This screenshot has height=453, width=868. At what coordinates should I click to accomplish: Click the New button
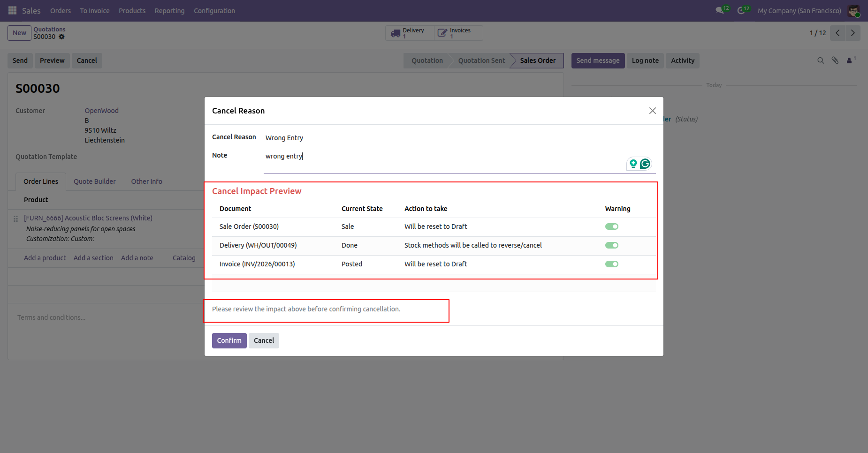pyautogui.click(x=19, y=33)
